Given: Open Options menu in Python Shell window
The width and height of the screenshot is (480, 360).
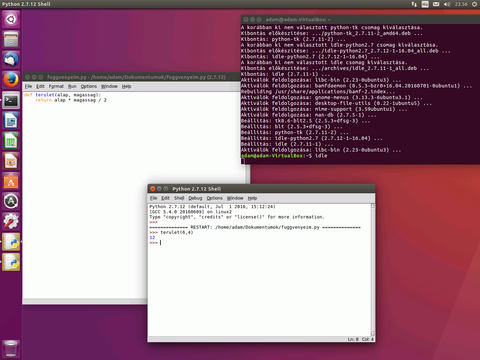Looking at the screenshot, I should coord(214,198).
